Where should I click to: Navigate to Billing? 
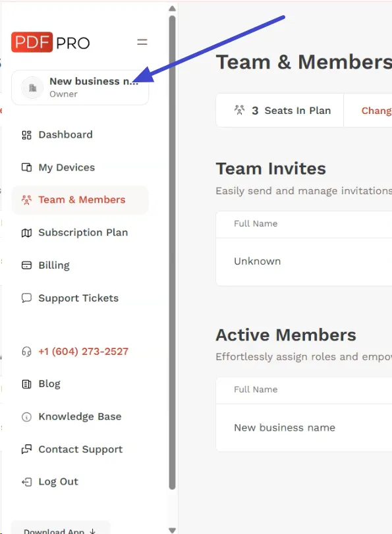54,265
